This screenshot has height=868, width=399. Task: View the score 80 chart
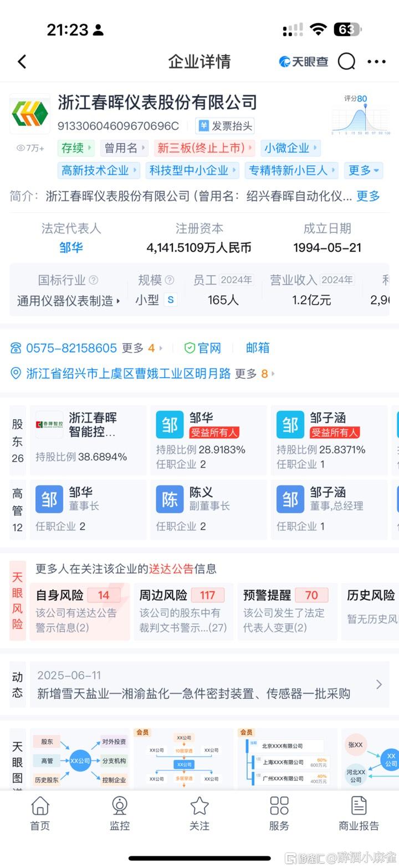[360, 115]
